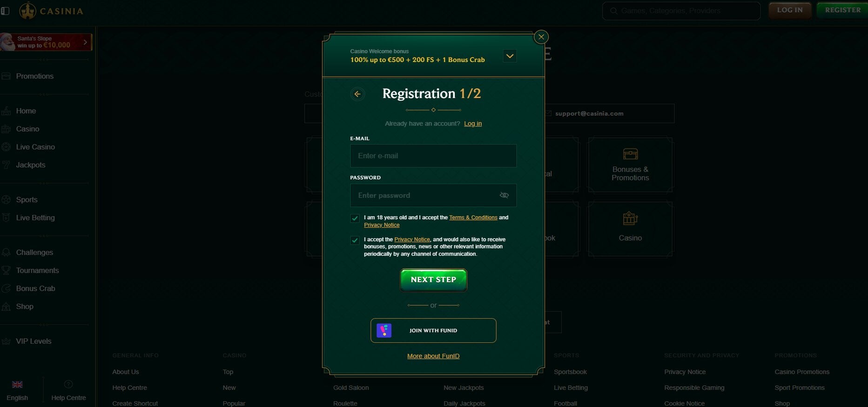Uncheck the 18 years old terms checkbox
This screenshot has height=407, width=868.
point(355,218)
